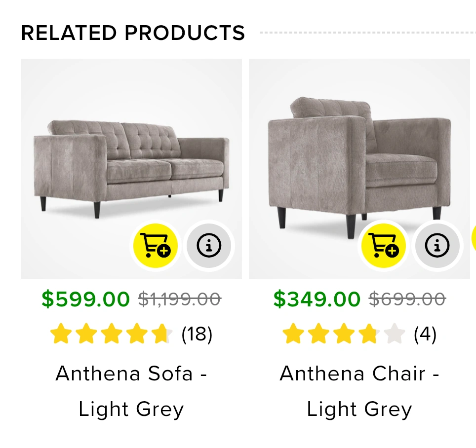The image size is (476, 448).
Task: View the (4) reviews for the chair
Action: 425,335
